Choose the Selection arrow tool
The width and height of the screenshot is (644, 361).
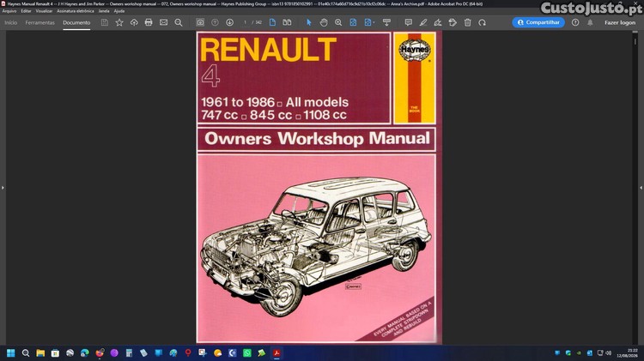point(309,22)
